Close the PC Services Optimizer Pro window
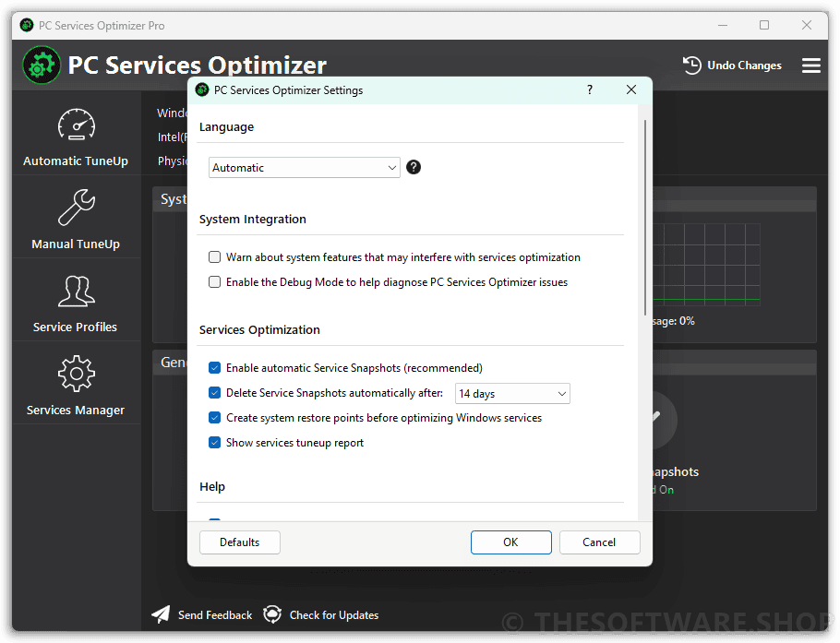840x643 pixels. coord(806,25)
